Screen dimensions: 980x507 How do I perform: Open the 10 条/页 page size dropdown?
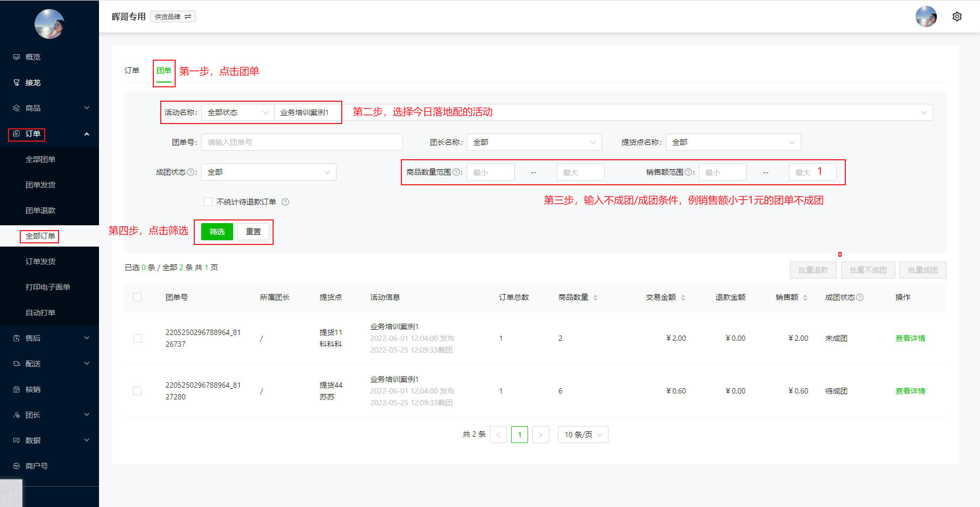(583, 435)
